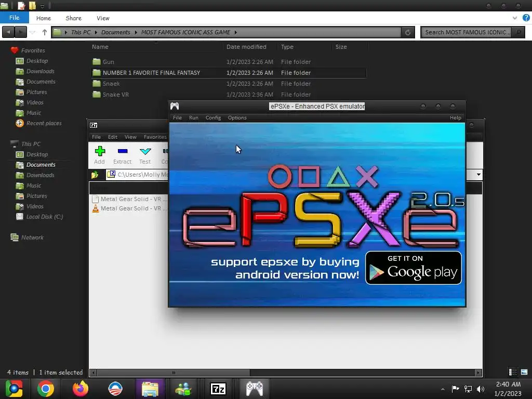Screen dimensions: 532x399
Task: Sort by the Date modified column header
Action: [246, 47]
